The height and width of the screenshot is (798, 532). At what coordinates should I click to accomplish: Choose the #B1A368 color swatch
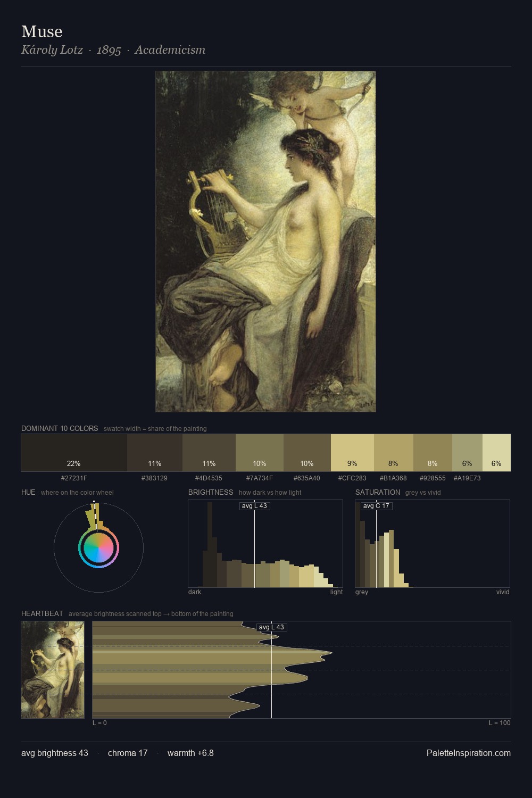pyautogui.click(x=394, y=453)
